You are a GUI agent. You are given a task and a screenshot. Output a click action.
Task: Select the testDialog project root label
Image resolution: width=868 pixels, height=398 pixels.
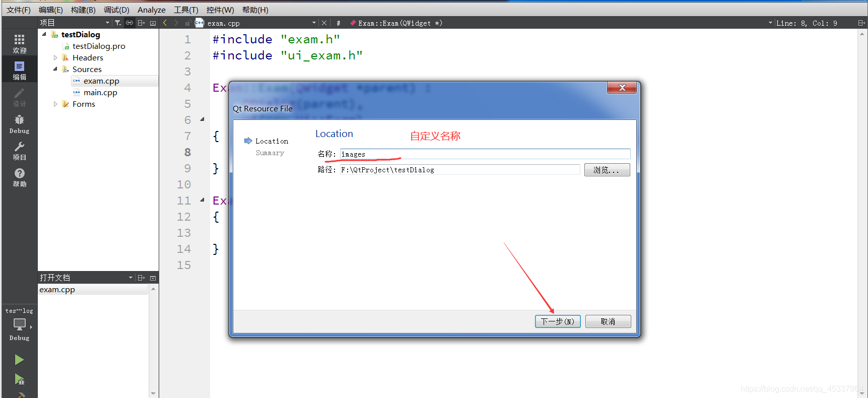pos(81,34)
